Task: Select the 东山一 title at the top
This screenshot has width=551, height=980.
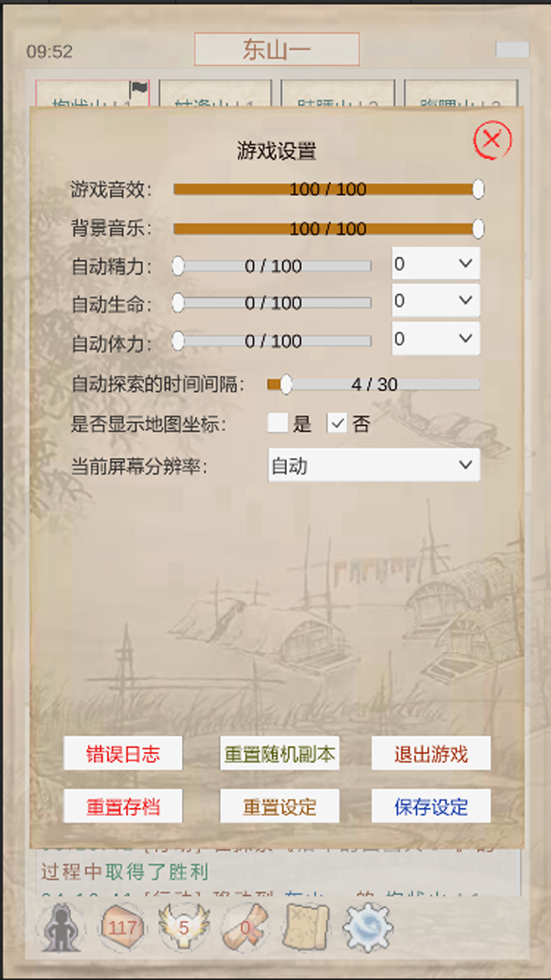Action: click(x=276, y=48)
